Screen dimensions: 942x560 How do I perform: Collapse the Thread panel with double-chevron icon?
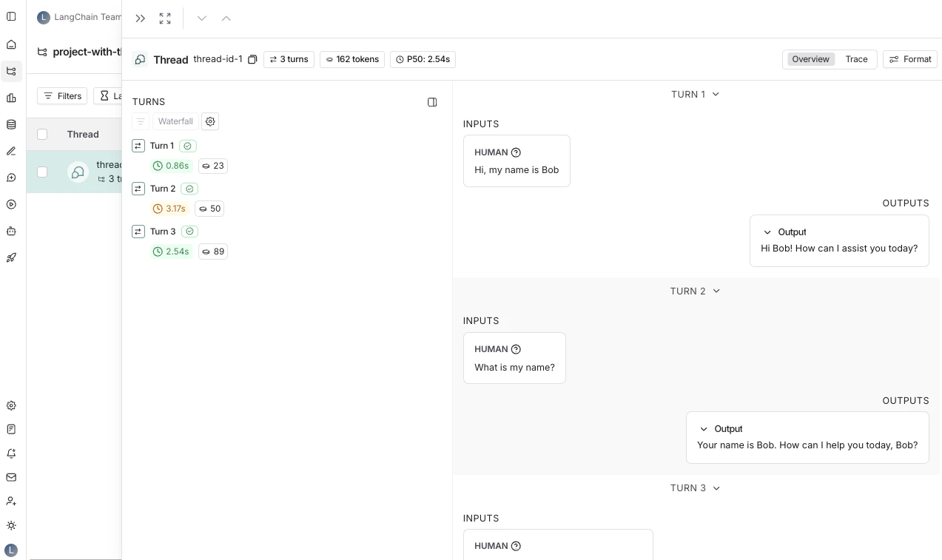140,18
